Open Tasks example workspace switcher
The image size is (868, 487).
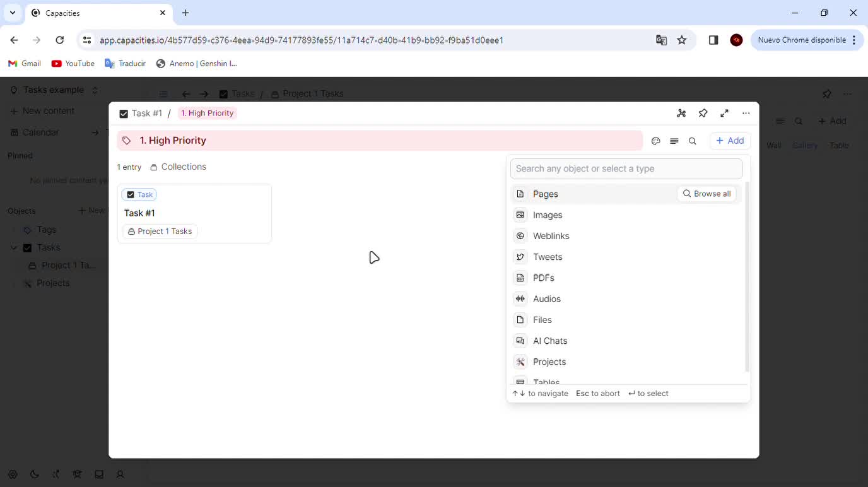54,90
